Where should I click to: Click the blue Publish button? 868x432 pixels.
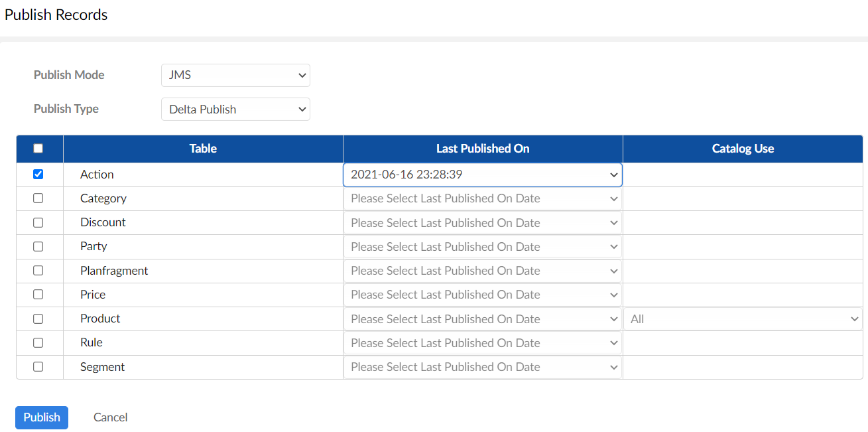coord(42,417)
